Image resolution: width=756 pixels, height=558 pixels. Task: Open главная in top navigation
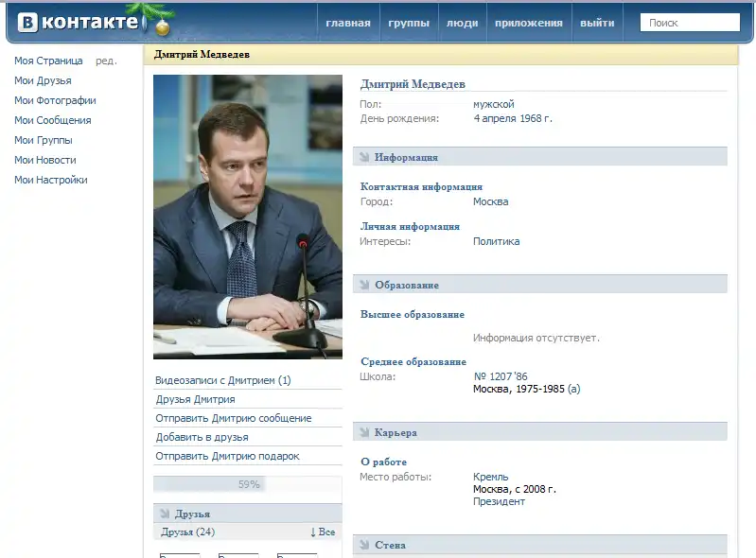pyautogui.click(x=348, y=23)
